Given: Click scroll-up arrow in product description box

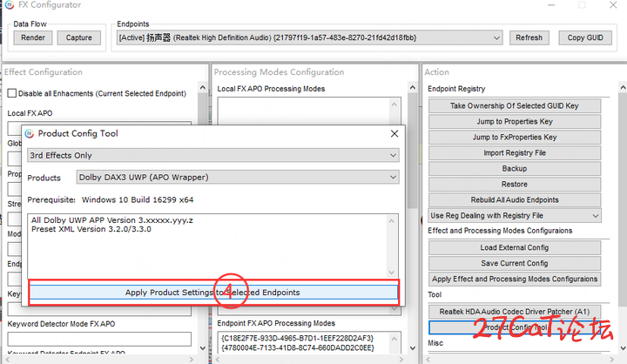Looking at the screenshot, I should click(x=392, y=221).
